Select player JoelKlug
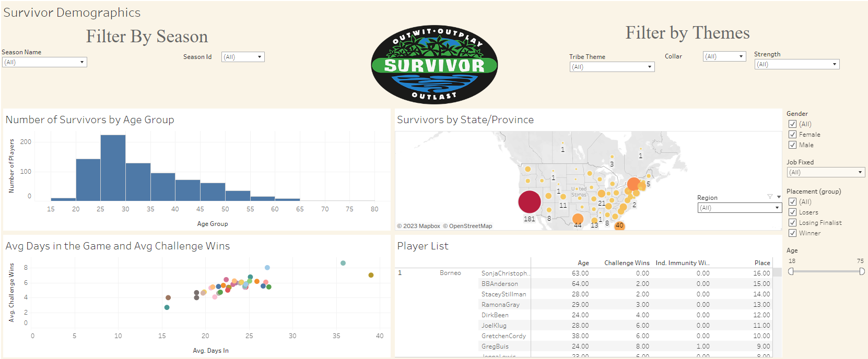The width and height of the screenshot is (868, 359). (494, 326)
